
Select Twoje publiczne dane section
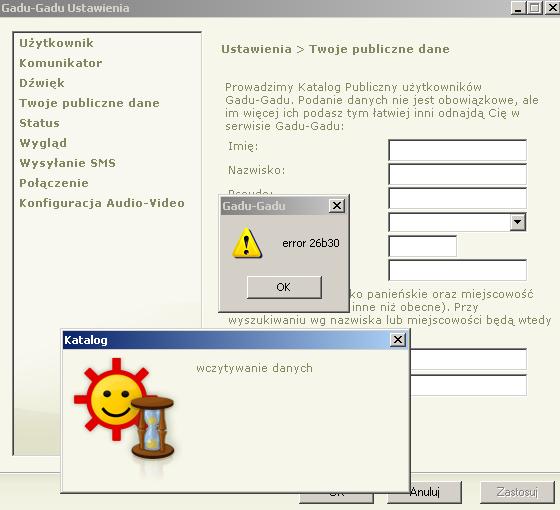pyautogui.click(x=89, y=103)
